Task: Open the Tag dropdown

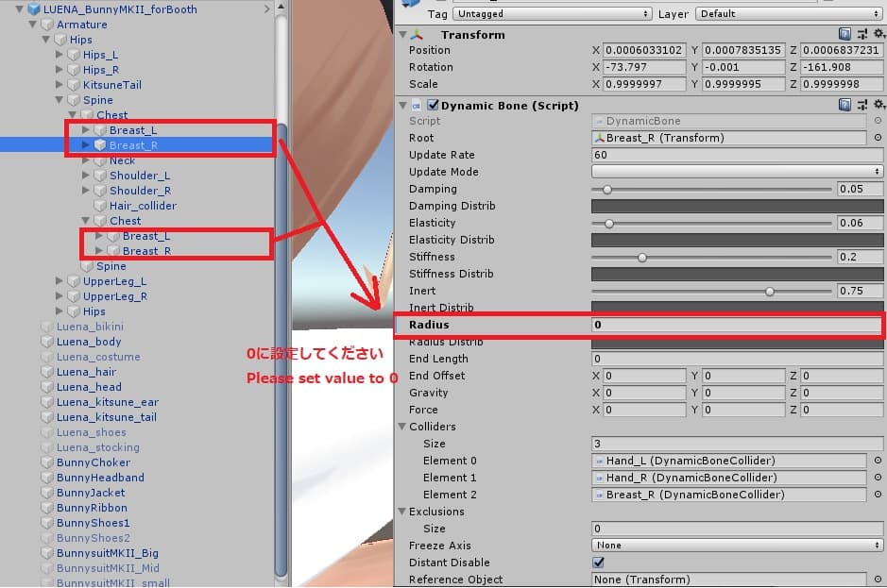Action: coord(552,13)
